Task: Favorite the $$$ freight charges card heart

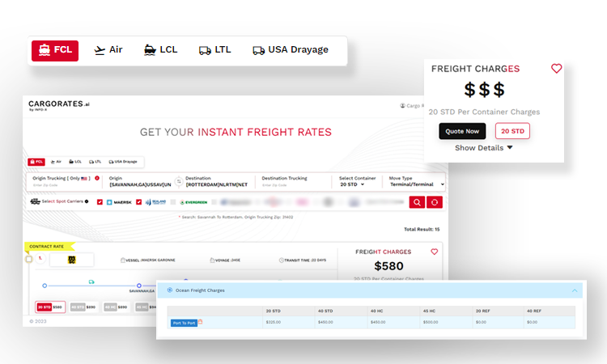Action: pyautogui.click(x=556, y=69)
